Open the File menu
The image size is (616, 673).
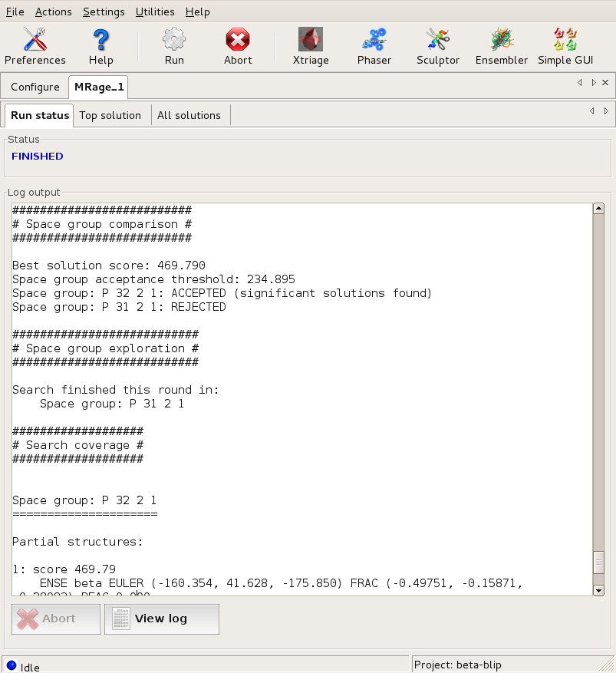coord(15,12)
